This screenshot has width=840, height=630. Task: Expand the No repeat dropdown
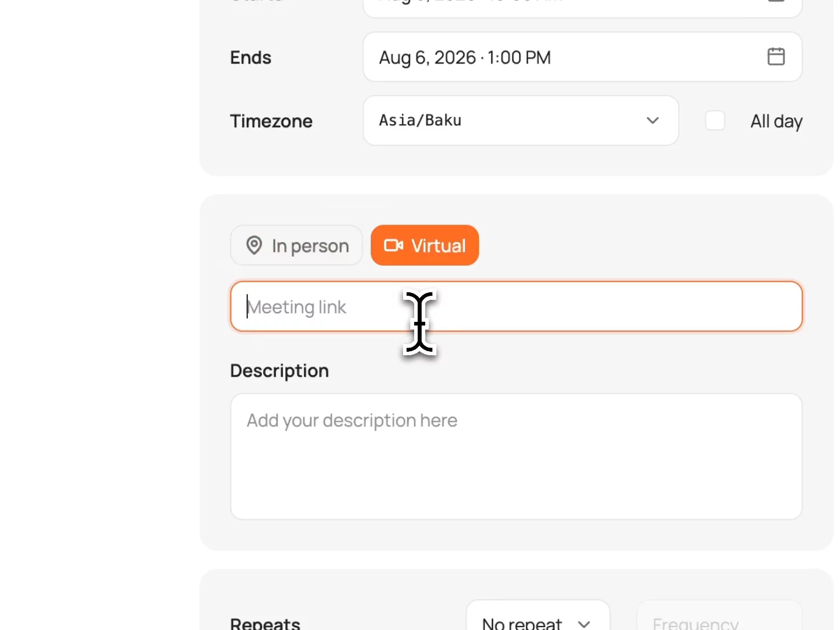pyautogui.click(x=538, y=616)
